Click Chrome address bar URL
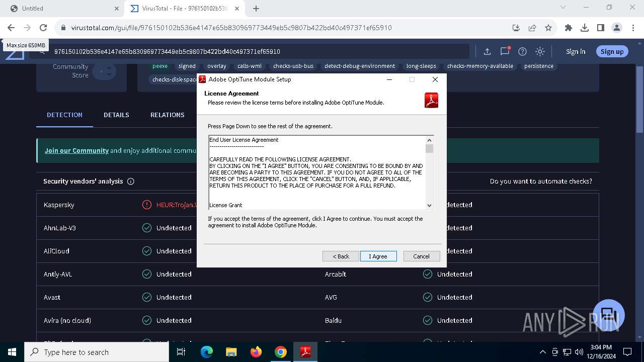 pyautogui.click(x=231, y=28)
